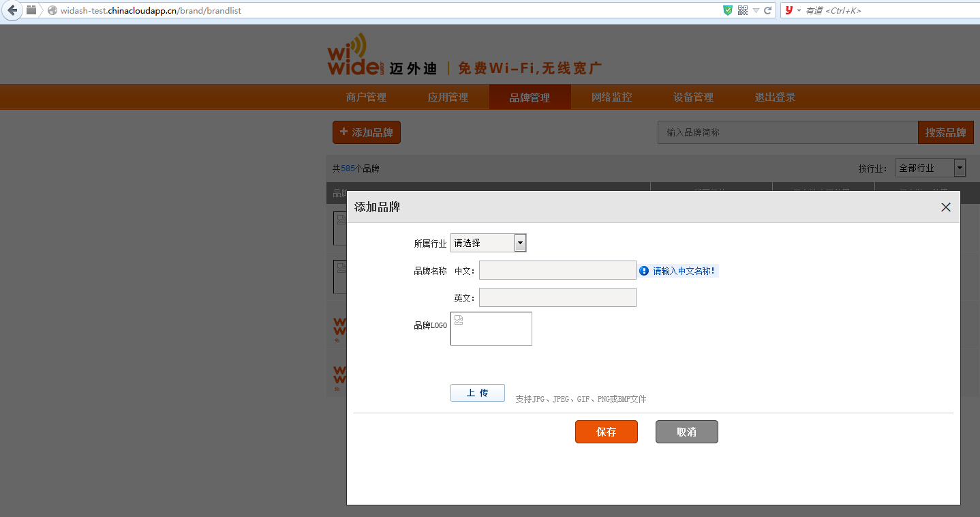Click the 请输入中文名称 validation message
The width and height of the screenshot is (980, 517).
point(684,271)
